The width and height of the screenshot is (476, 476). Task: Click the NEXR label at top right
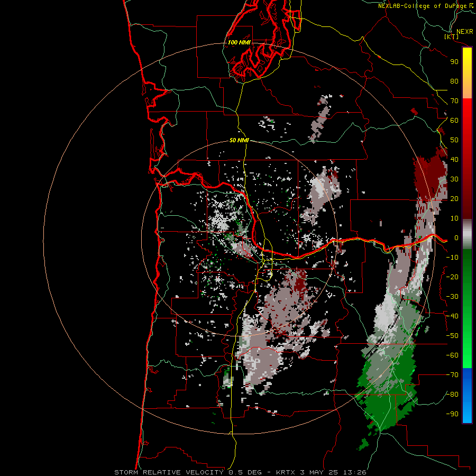[464, 32]
